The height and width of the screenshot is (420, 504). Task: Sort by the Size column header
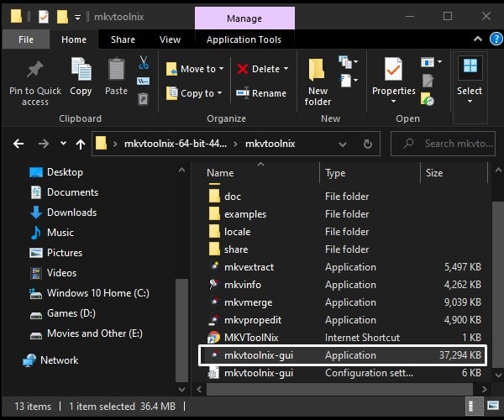coord(454,173)
